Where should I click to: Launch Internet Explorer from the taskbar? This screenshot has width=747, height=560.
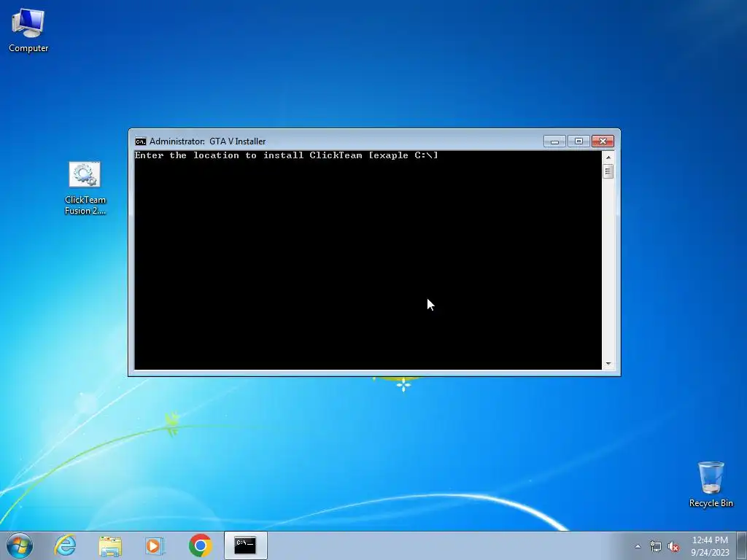(65, 545)
